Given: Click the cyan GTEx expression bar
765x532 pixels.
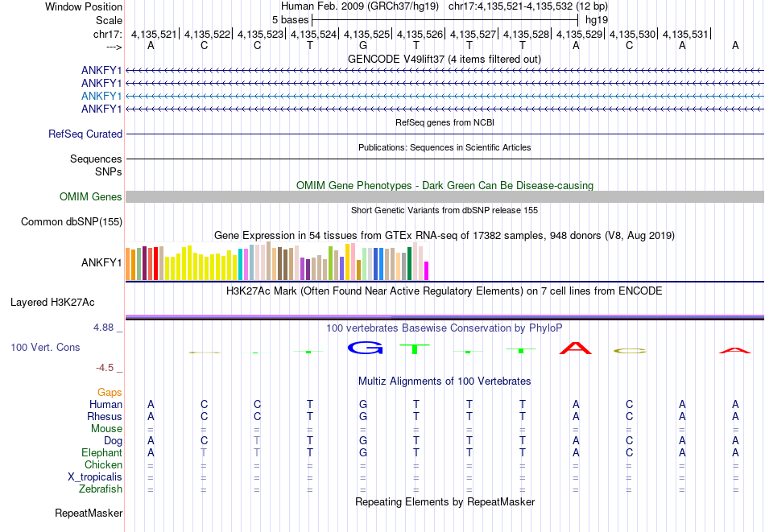Looking at the screenshot, I should click(240, 264).
